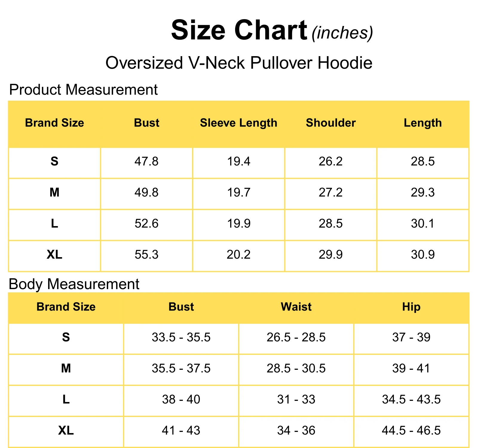Viewport: 478px width, 448px height.
Task: Select waist range 28.5 - 30.5
Action: 296,368
